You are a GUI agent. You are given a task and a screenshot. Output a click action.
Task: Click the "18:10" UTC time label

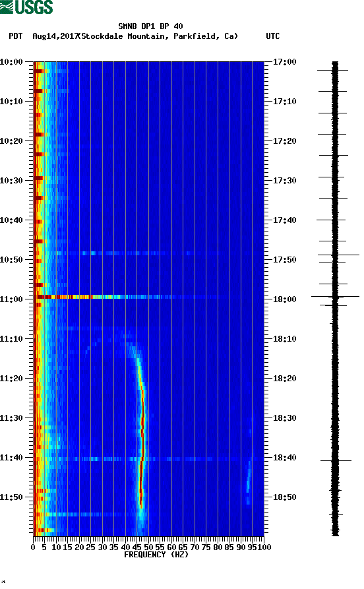click(x=284, y=338)
